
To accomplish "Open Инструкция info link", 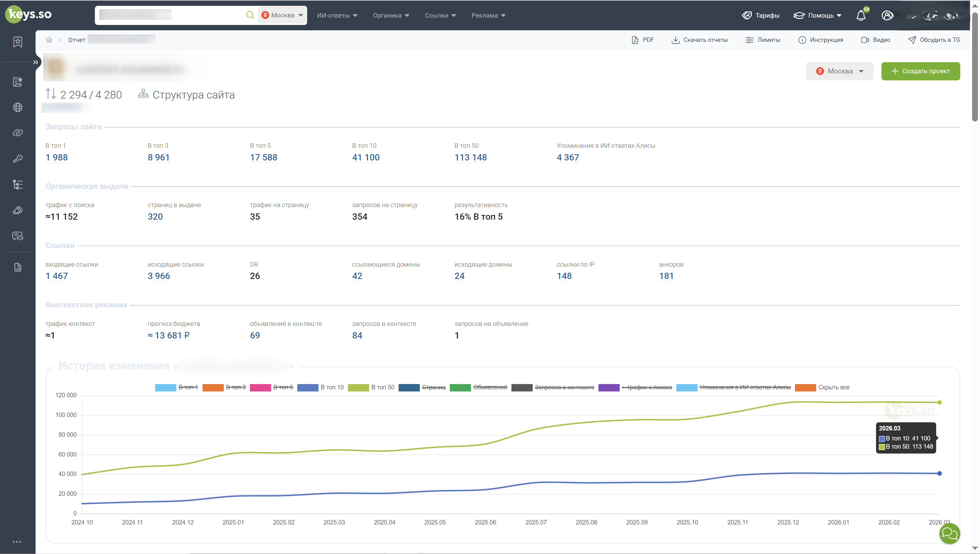I will pyautogui.click(x=821, y=40).
